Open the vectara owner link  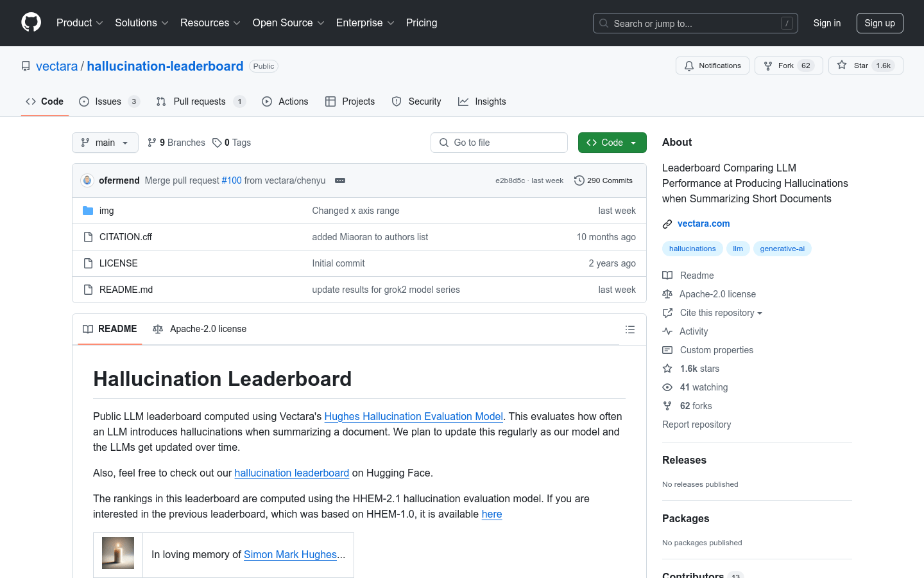click(56, 66)
